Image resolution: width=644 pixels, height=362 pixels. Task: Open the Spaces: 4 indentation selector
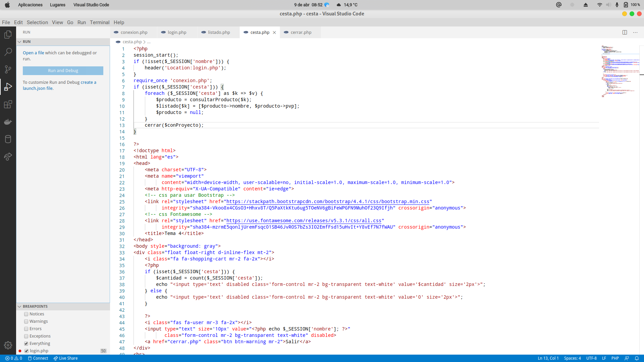tap(572, 358)
